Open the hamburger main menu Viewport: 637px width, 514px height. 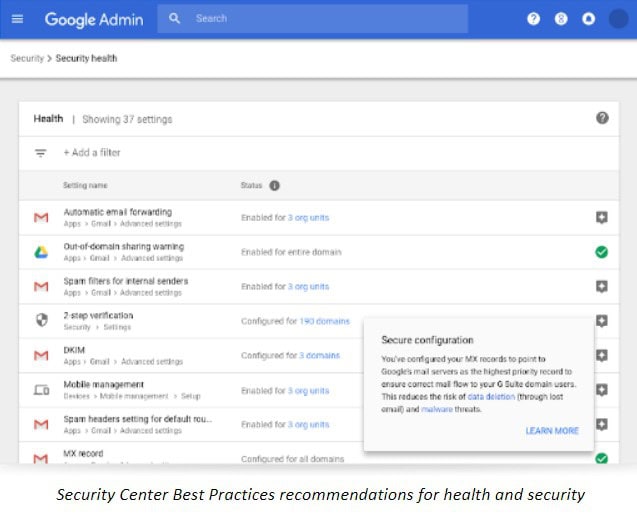[x=17, y=19]
